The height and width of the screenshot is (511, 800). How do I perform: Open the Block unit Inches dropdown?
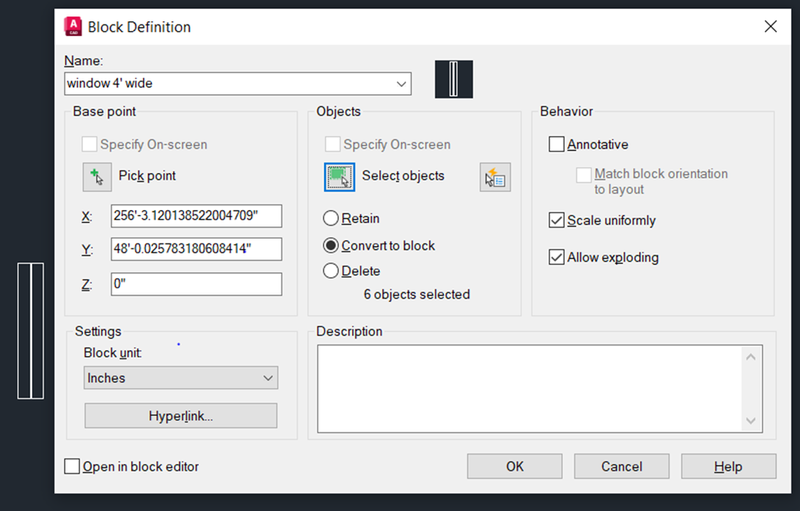click(x=181, y=378)
